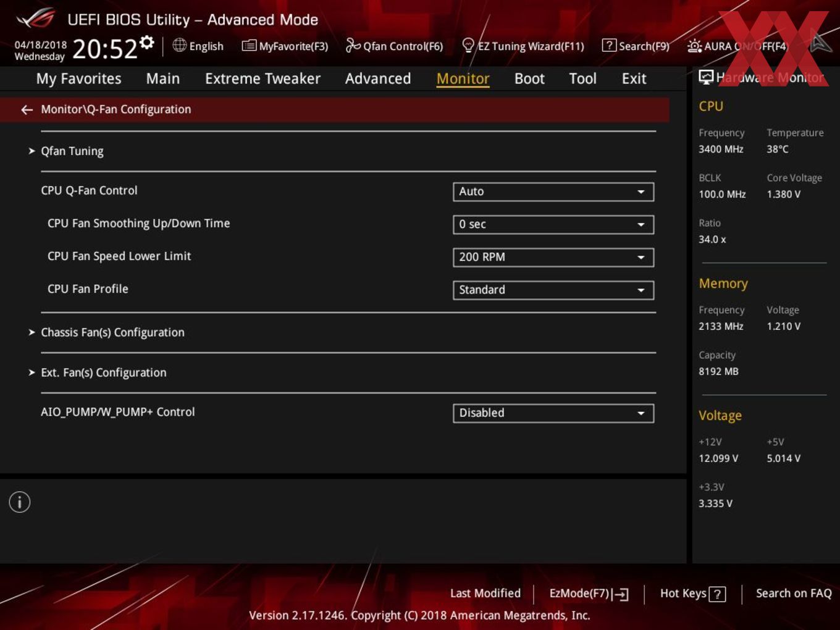The width and height of the screenshot is (840, 630).
Task: Click the CPU frequency value 3400 MHz
Action: coord(721,149)
